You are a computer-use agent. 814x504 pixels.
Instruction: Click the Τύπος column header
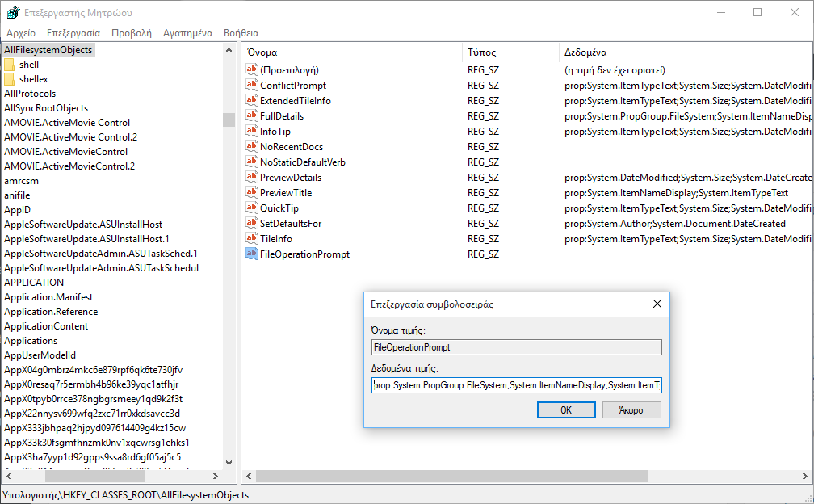click(481, 52)
